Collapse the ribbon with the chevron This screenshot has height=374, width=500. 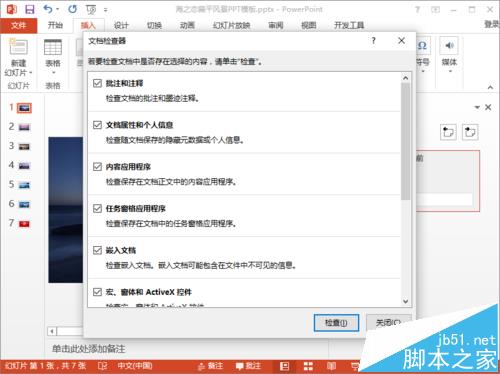pos(490,87)
